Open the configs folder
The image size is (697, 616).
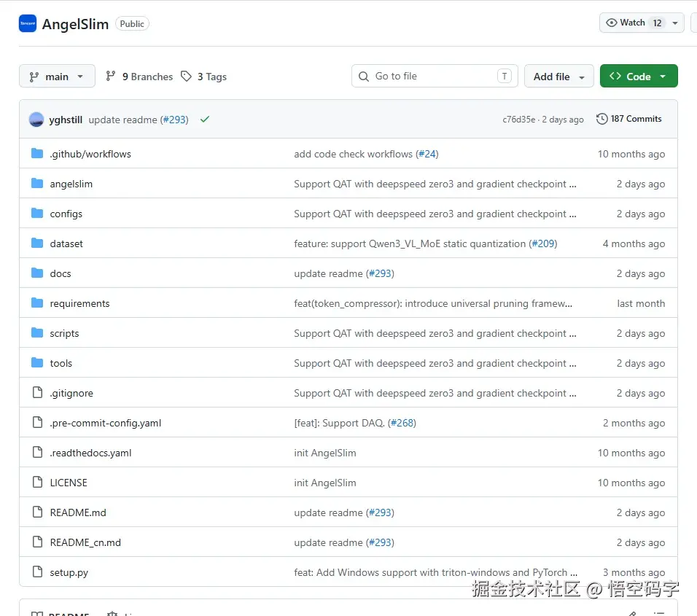[66, 214]
